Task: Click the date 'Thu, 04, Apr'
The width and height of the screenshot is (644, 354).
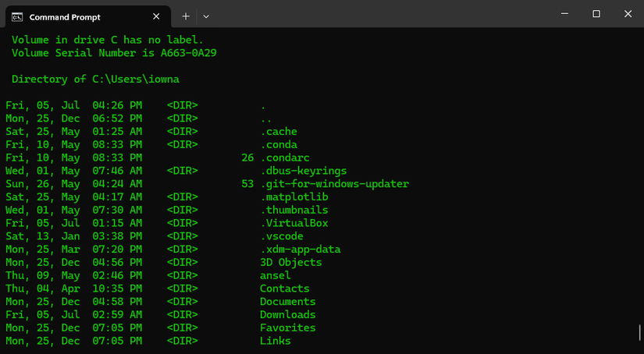Action: coord(43,289)
